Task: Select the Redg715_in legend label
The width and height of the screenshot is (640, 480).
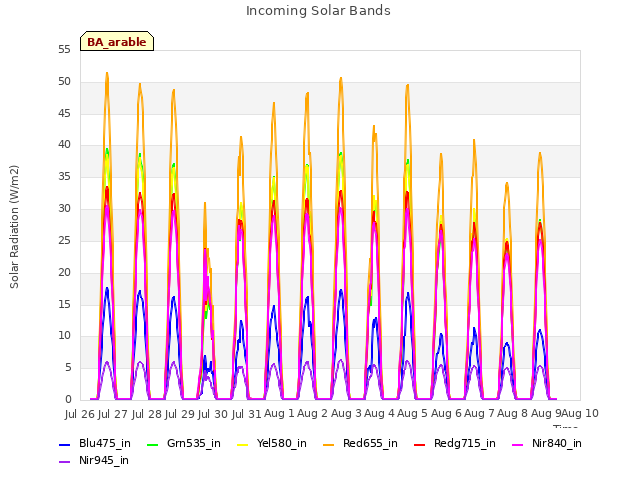Action: pyautogui.click(x=465, y=443)
